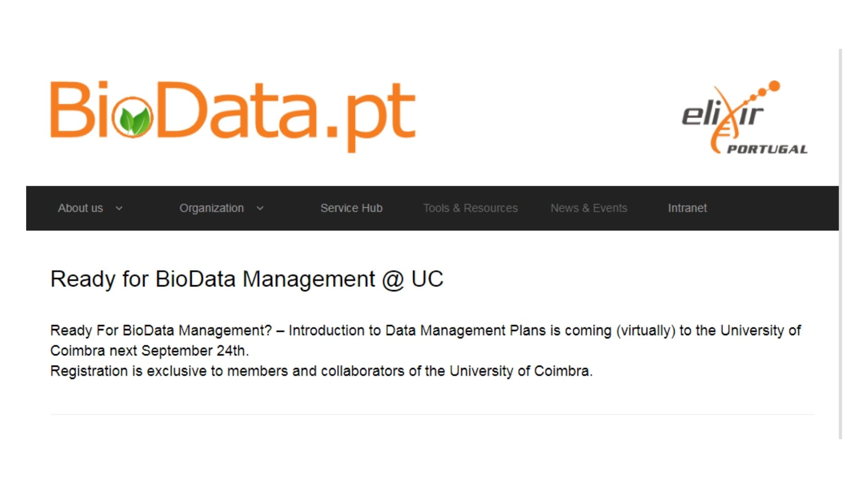
Task: Click the horizontal divider line below the article
Action: [x=432, y=414]
